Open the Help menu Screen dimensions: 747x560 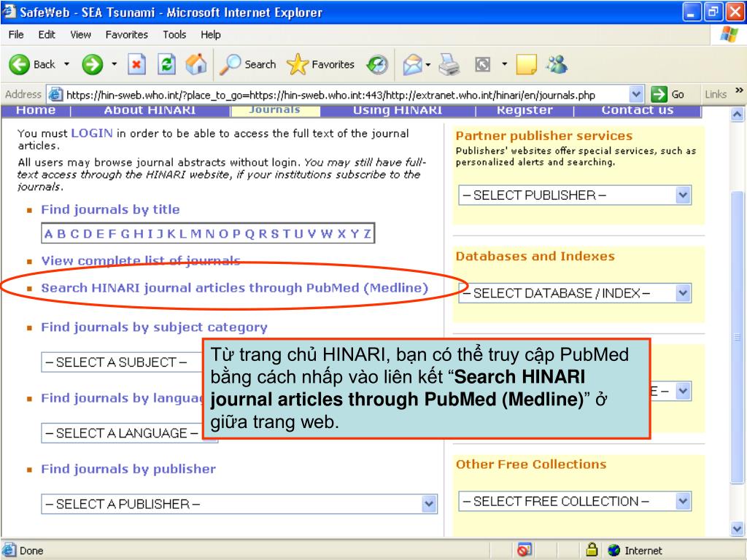211,35
